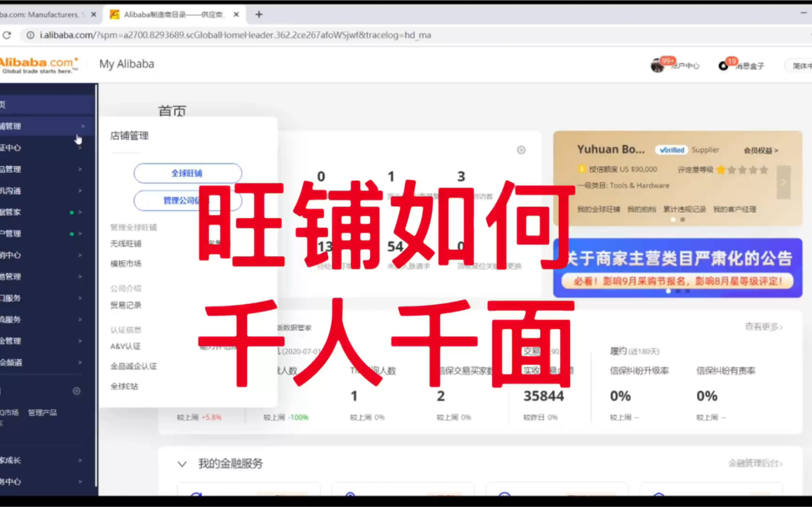This screenshot has height=507, width=812.
Task: Open a new browser tab with plus icon
Action: pyautogui.click(x=259, y=15)
